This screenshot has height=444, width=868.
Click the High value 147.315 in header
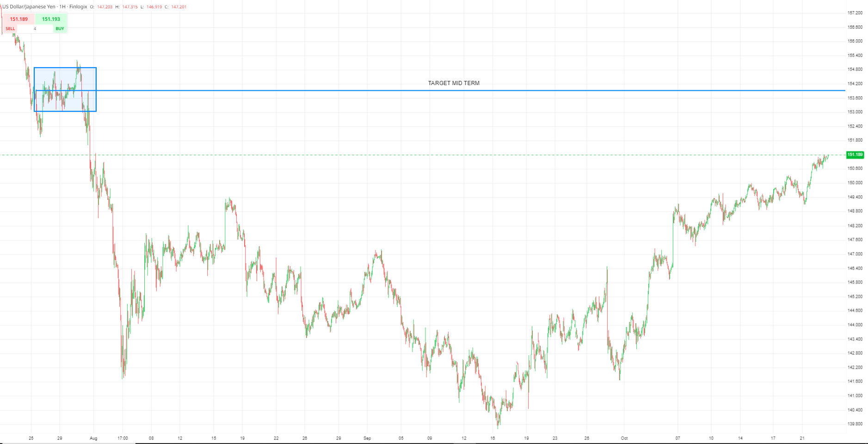129,7
